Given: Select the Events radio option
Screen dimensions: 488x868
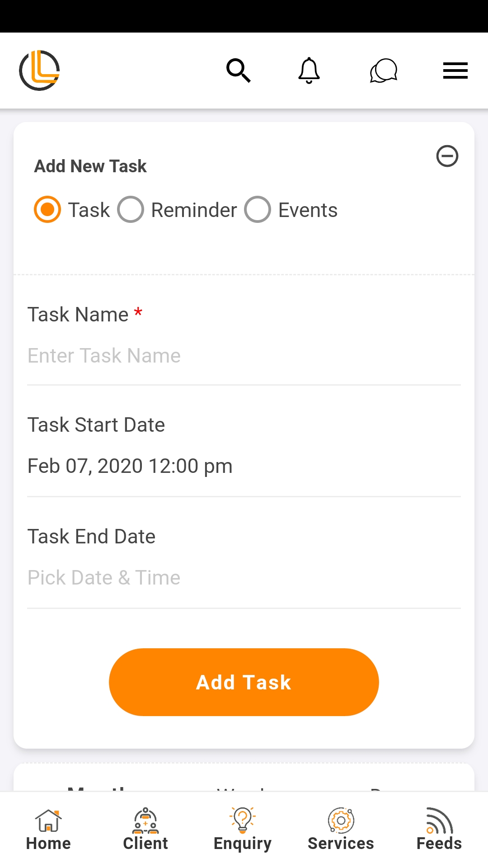Looking at the screenshot, I should (x=258, y=210).
